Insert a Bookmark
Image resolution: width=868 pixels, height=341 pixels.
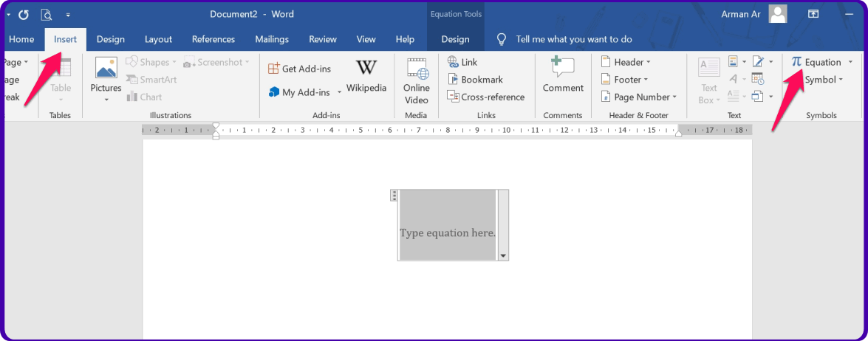pos(475,80)
